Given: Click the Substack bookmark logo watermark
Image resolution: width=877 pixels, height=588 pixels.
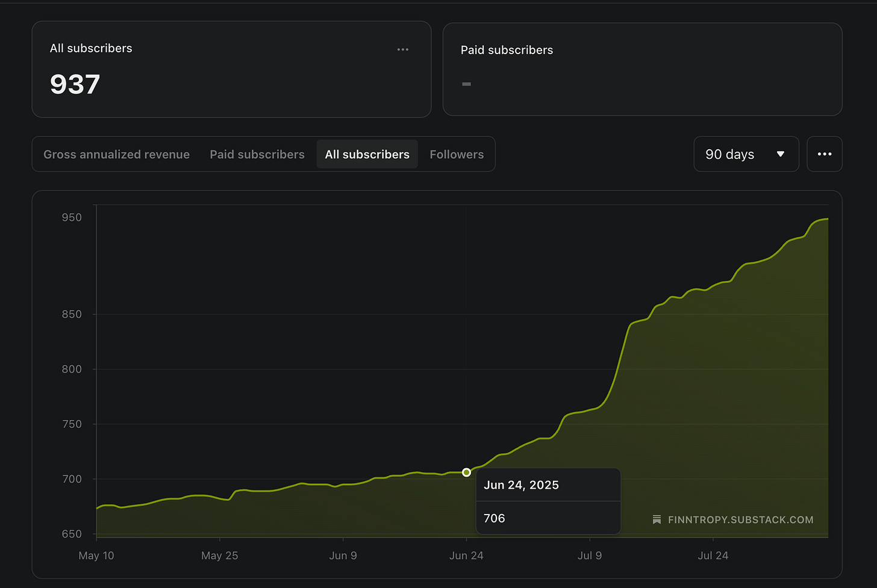Looking at the screenshot, I should [x=657, y=519].
